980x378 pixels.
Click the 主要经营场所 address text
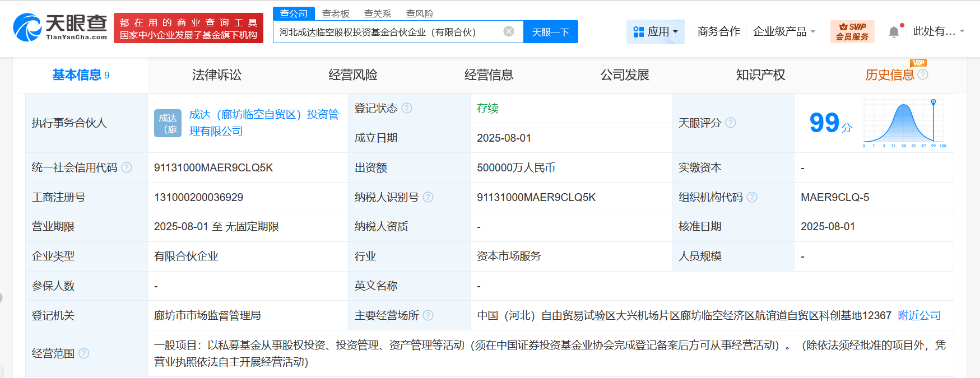[x=684, y=315]
